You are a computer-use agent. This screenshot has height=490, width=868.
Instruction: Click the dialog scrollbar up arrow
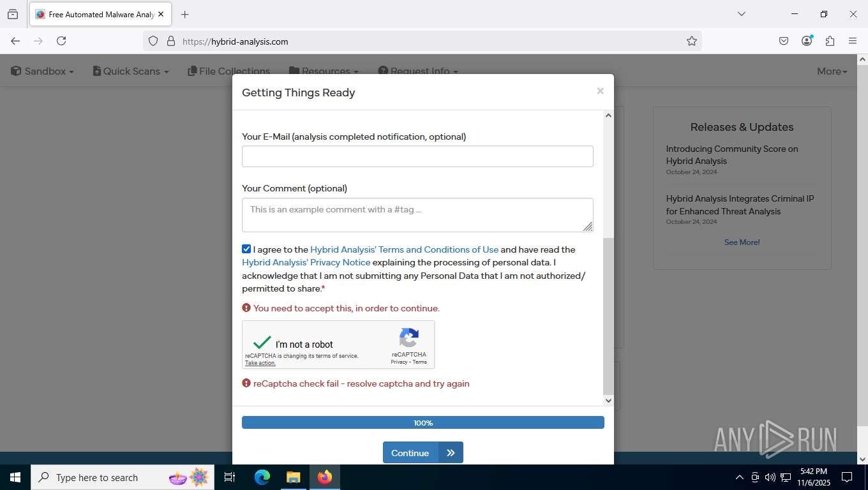click(x=608, y=115)
